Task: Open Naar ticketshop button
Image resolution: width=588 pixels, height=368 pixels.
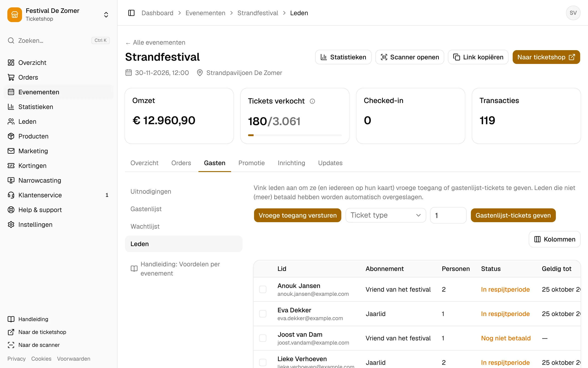Action: click(x=546, y=57)
